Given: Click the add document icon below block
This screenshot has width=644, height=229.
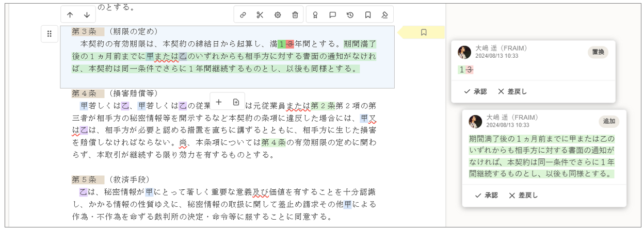Looking at the screenshot, I should click(236, 102).
